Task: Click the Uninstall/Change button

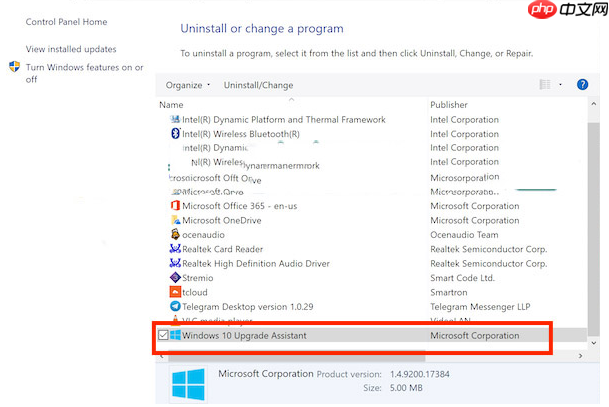Action: point(258,85)
